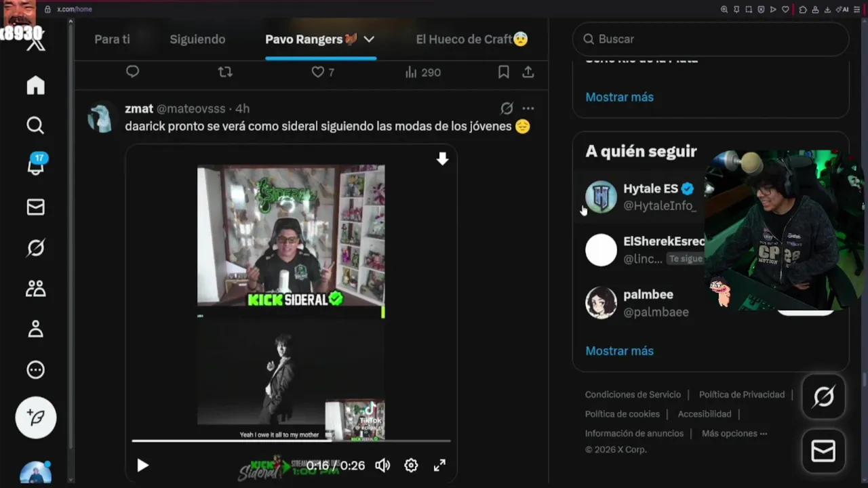The image size is (868, 488).
Task: Open Notifications bell with 17 badge
Action: (x=36, y=165)
